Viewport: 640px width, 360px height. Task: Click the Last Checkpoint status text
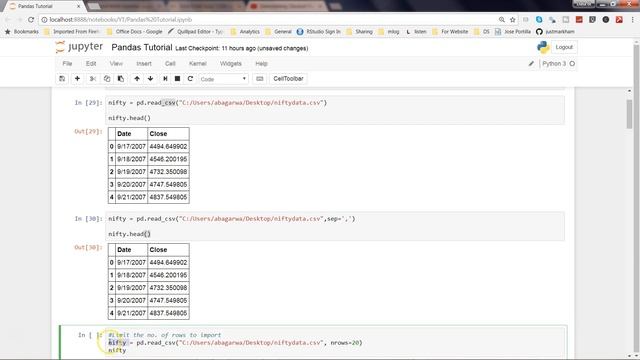pos(242,49)
